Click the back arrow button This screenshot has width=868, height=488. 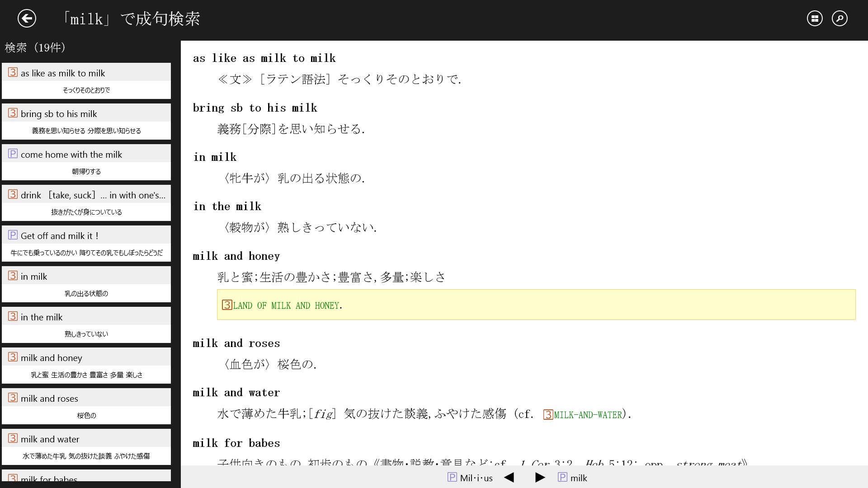coord(27,19)
